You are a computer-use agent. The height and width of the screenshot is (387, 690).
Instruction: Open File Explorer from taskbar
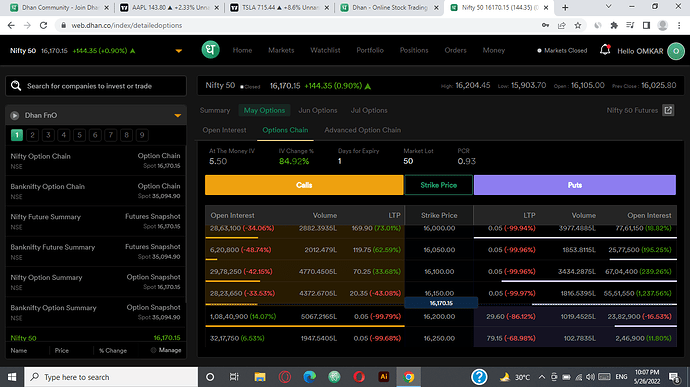(260, 377)
